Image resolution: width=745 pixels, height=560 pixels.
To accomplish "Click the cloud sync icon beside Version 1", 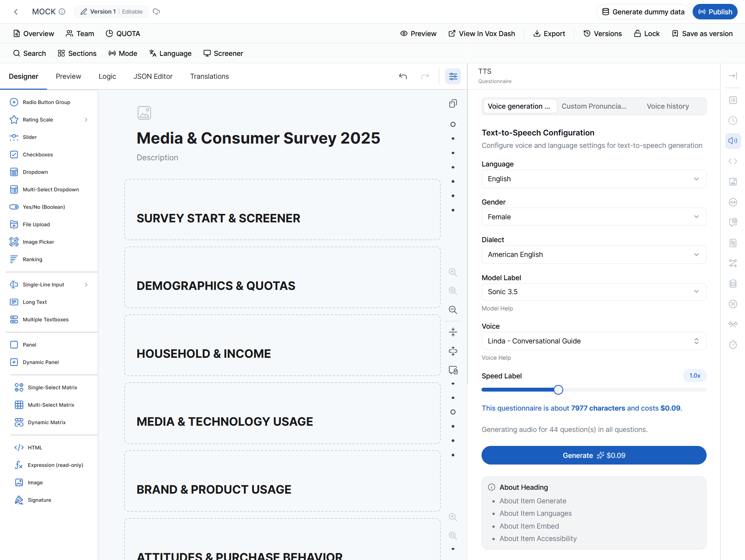I will [x=156, y=12].
